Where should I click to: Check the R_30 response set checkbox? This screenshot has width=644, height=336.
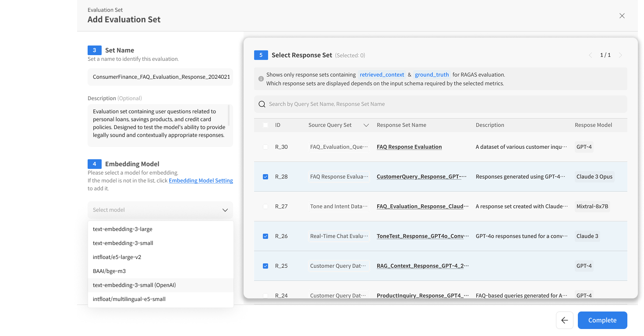pyautogui.click(x=265, y=147)
